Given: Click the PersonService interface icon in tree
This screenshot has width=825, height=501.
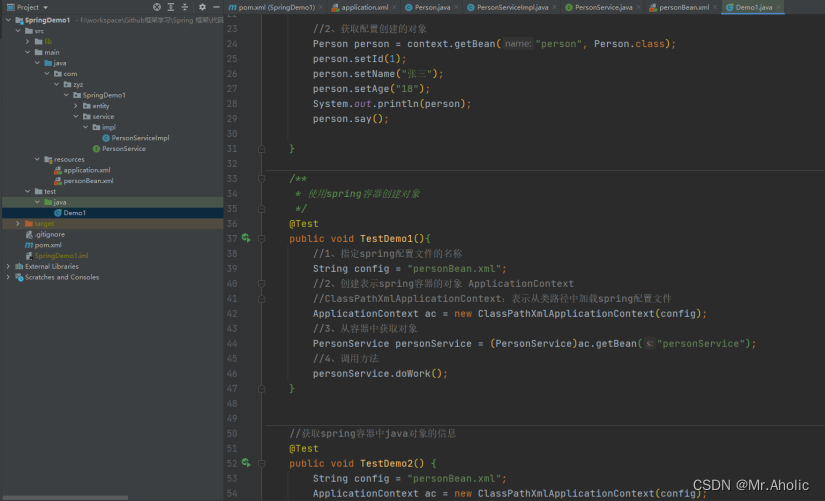Looking at the screenshot, I should point(96,148).
